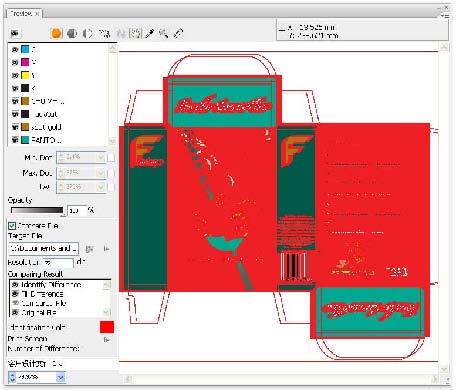Uncheck the Compare File checkbox
Screen dimensions: 456x390
coord(12,226)
